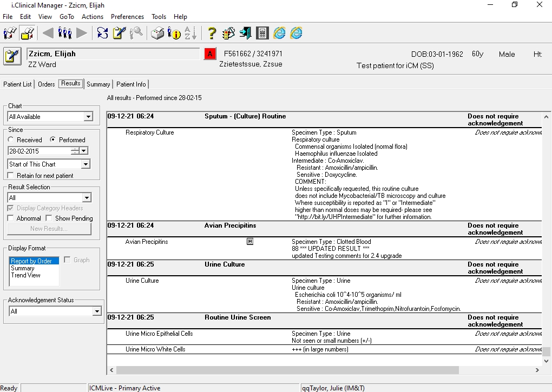Click the yellow folder with book toolbar icon

point(27,33)
